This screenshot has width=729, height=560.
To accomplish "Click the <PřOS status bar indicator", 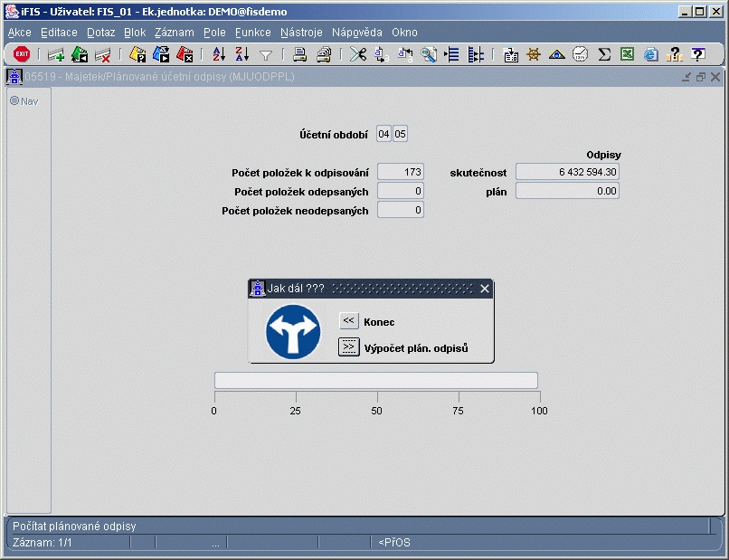I will (394, 542).
